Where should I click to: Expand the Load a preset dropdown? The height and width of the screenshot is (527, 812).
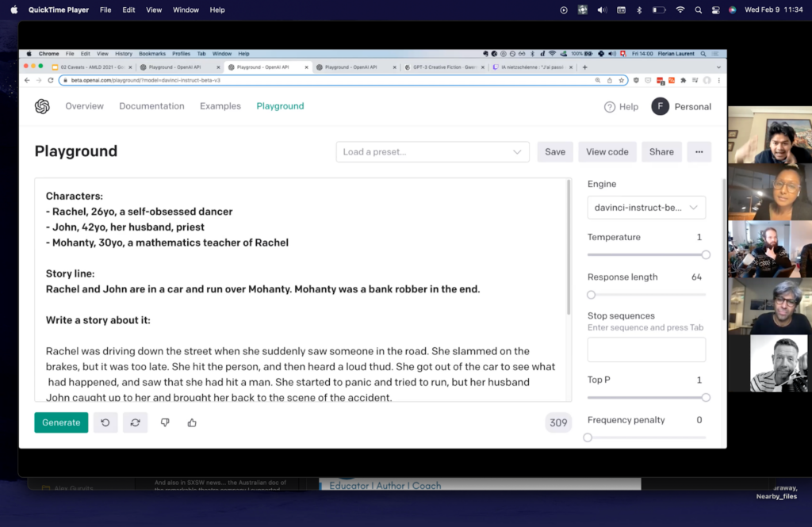pos(432,151)
